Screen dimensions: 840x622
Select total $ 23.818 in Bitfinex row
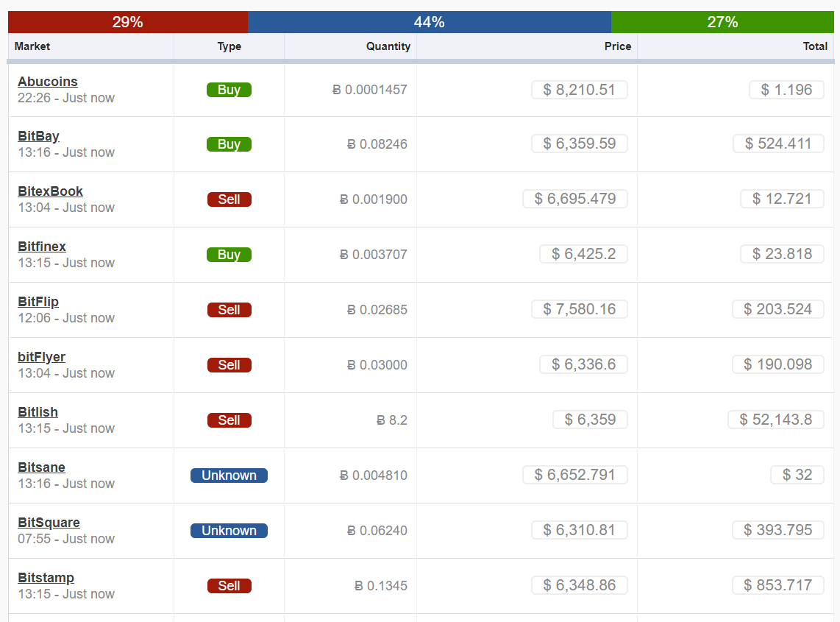click(x=782, y=254)
